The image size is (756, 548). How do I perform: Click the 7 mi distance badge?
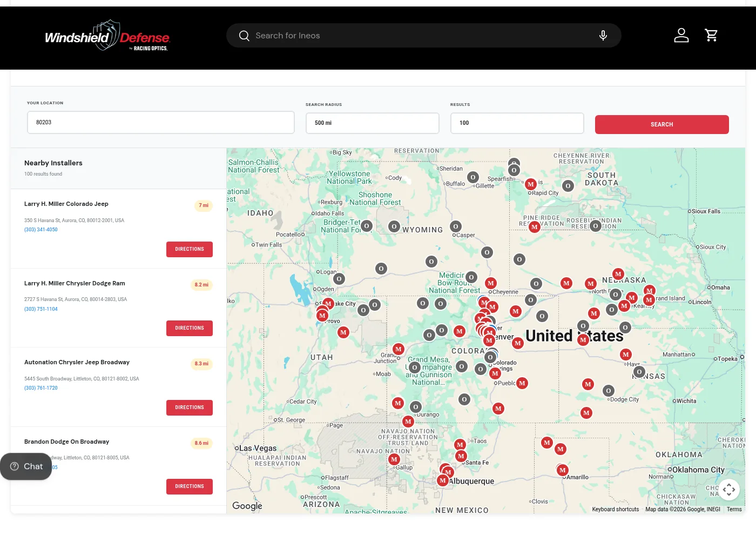click(x=204, y=205)
